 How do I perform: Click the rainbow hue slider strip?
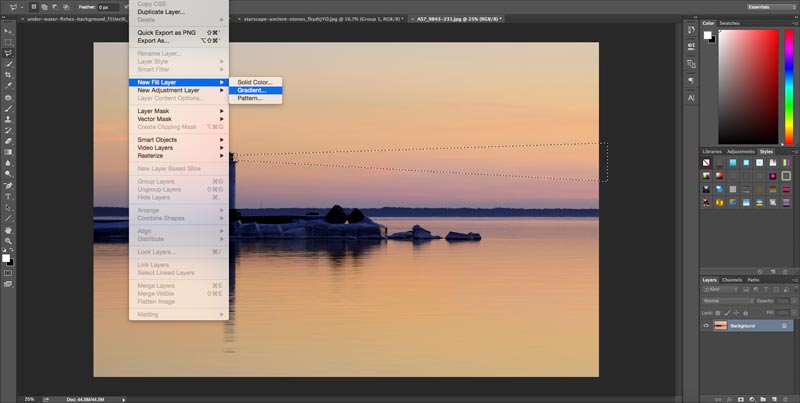[x=789, y=87]
